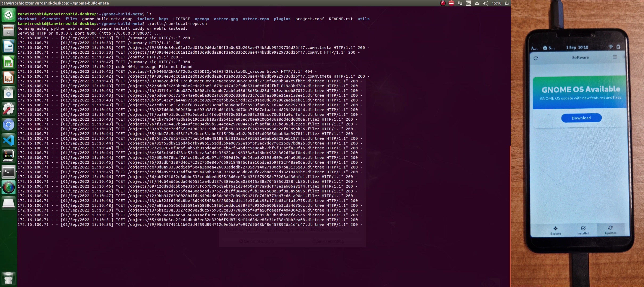
Task: Launch LibreOffice Impress from the dock
Action: tap(8, 78)
